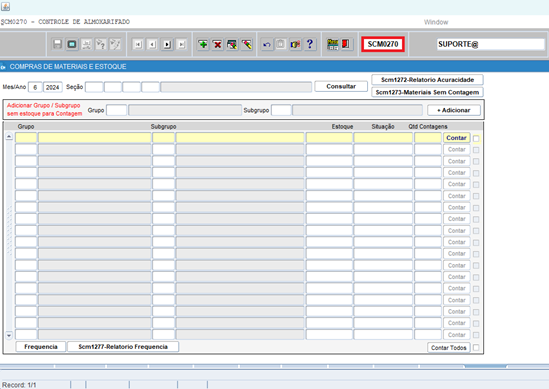Exit form using the red door icon
This screenshot has width=549, height=389.
point(346,44)
